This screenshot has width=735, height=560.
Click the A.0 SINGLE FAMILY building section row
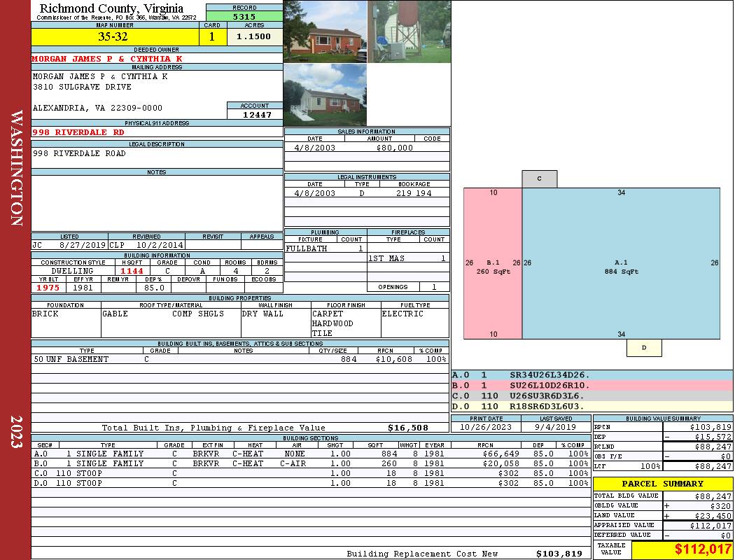click(311, 454)
